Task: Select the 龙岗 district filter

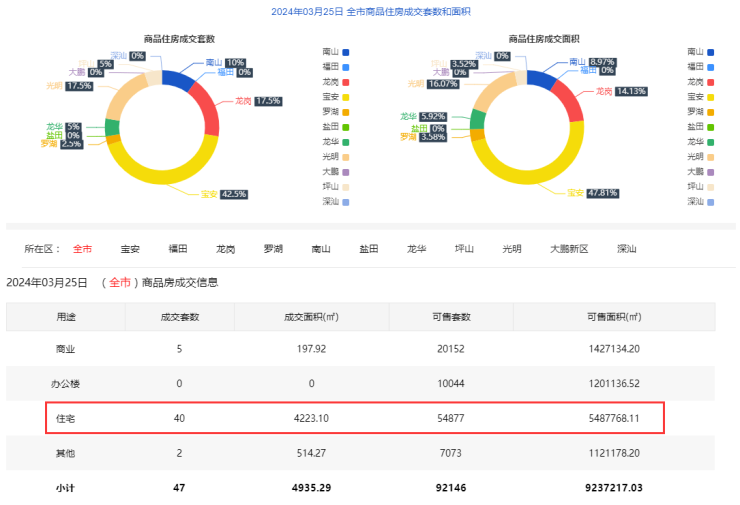Action: tap(226, 249)
